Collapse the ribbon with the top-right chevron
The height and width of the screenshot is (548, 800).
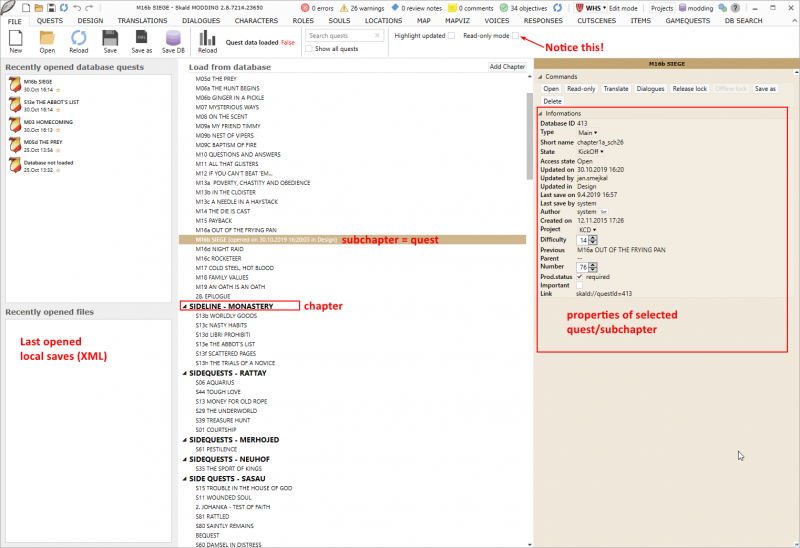point(794,20)
